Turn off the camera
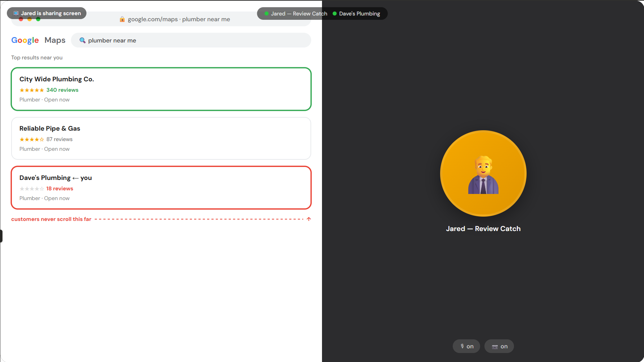This screenshot has height=362, width=644. (499, 346)
